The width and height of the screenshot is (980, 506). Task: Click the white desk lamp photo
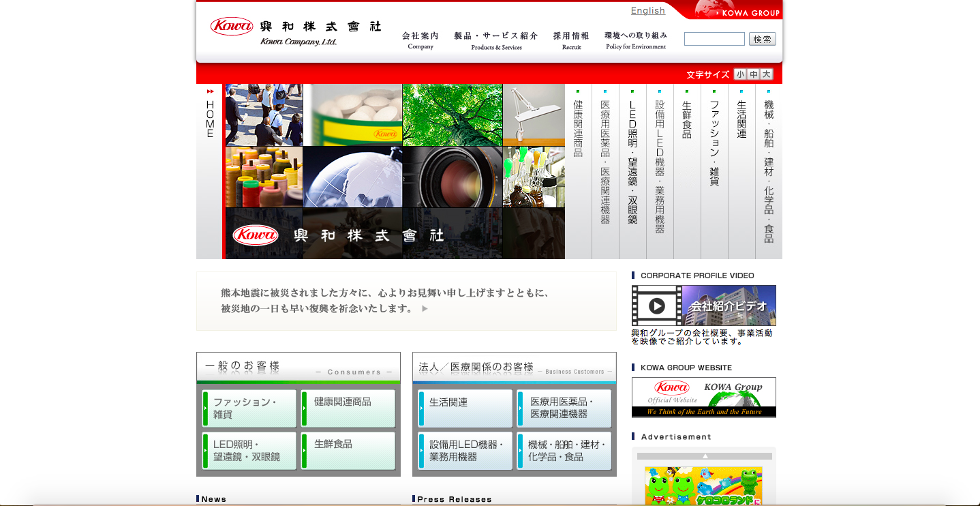[534, 115]
